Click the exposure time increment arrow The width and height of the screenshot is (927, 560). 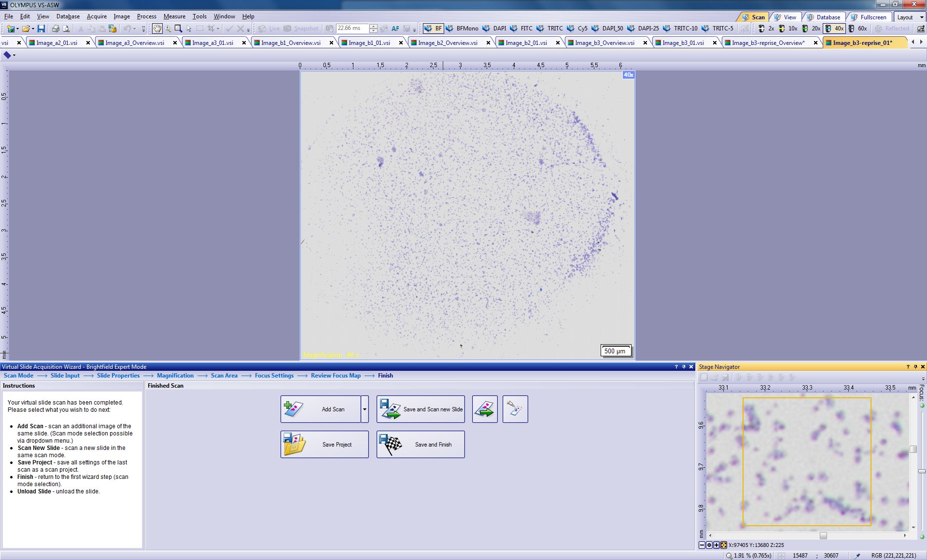[373, 26]
